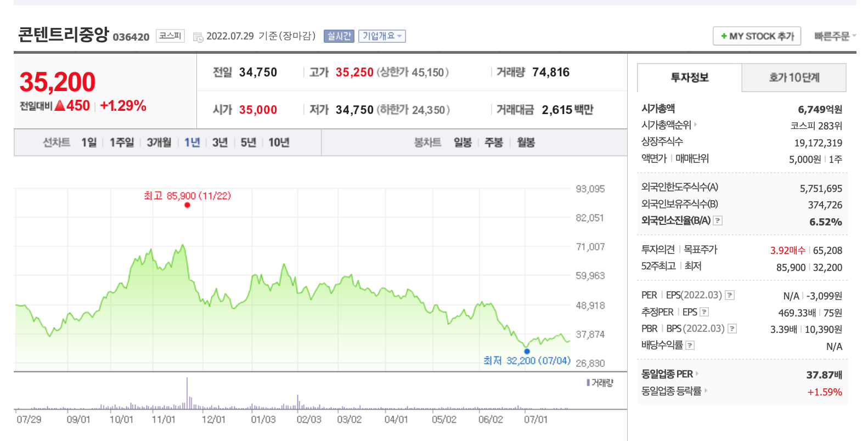Select the 1년 line chart period
Screen dimensions: 868x441
pos(192,143)
